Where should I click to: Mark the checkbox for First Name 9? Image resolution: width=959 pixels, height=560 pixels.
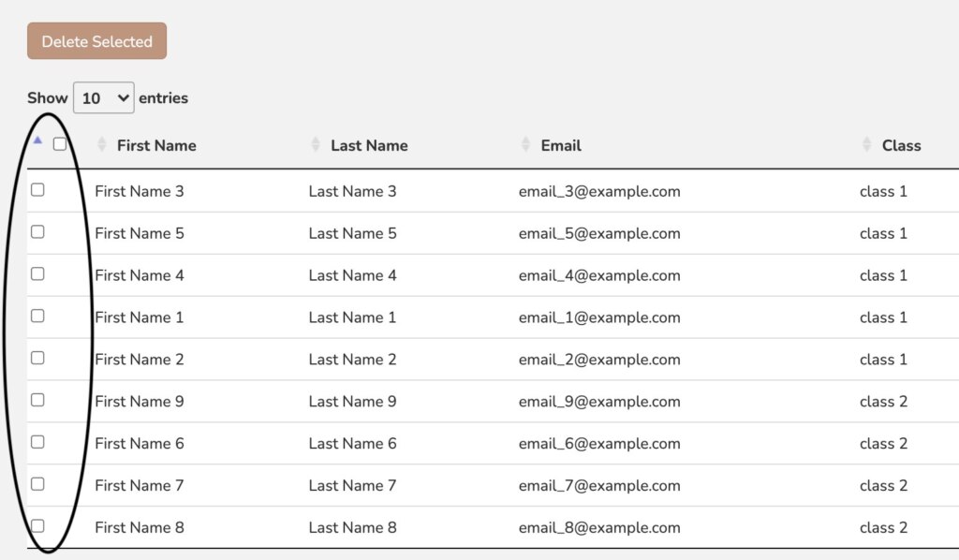point(37,400)
